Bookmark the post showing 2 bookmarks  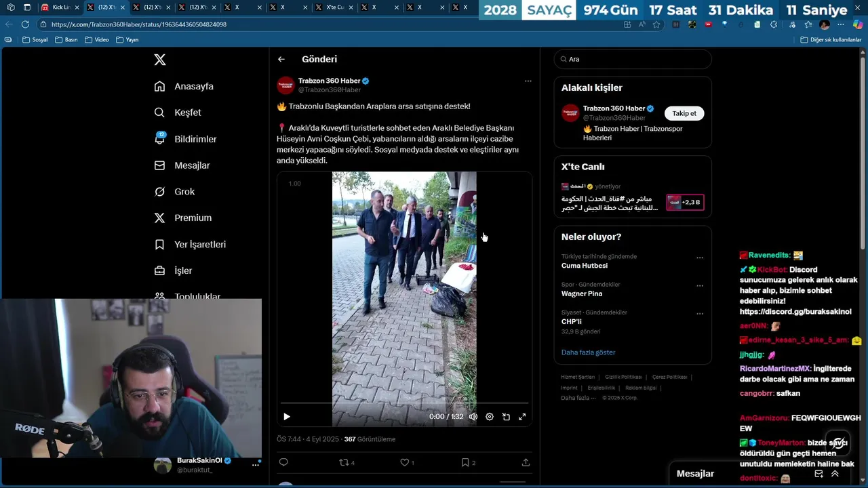click(468, 462)
